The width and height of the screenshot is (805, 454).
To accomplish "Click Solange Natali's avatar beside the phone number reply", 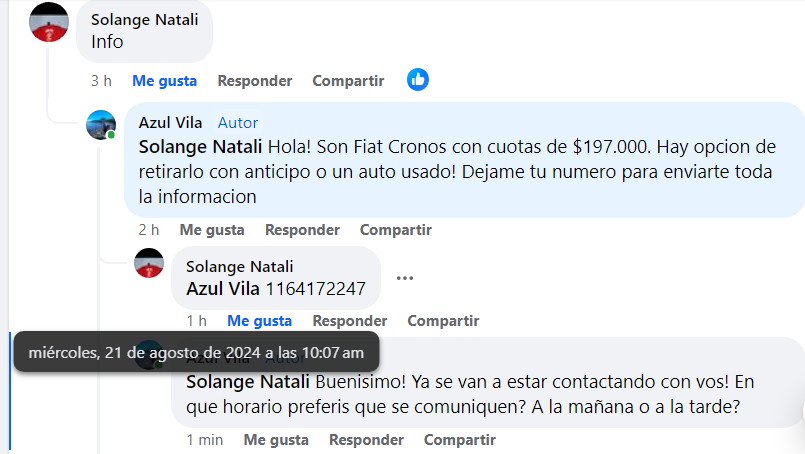I will coord(149,263).
